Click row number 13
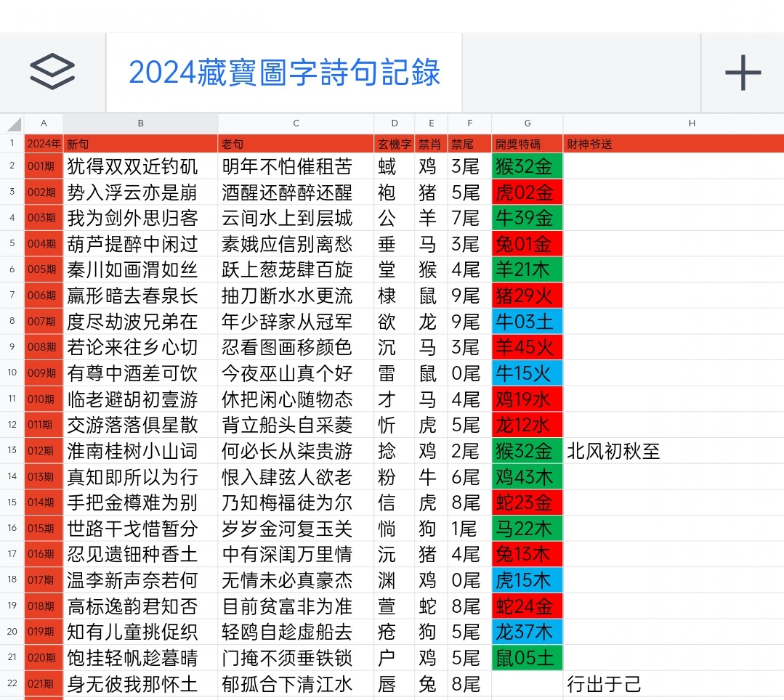The height and width of the screenshot is (700, 784). point(12,451)
